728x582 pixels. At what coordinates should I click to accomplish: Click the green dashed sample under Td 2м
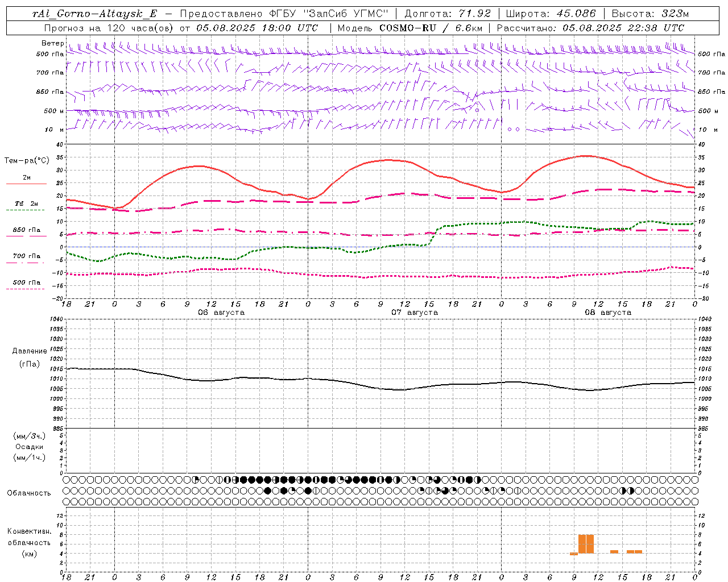point(25,210)
